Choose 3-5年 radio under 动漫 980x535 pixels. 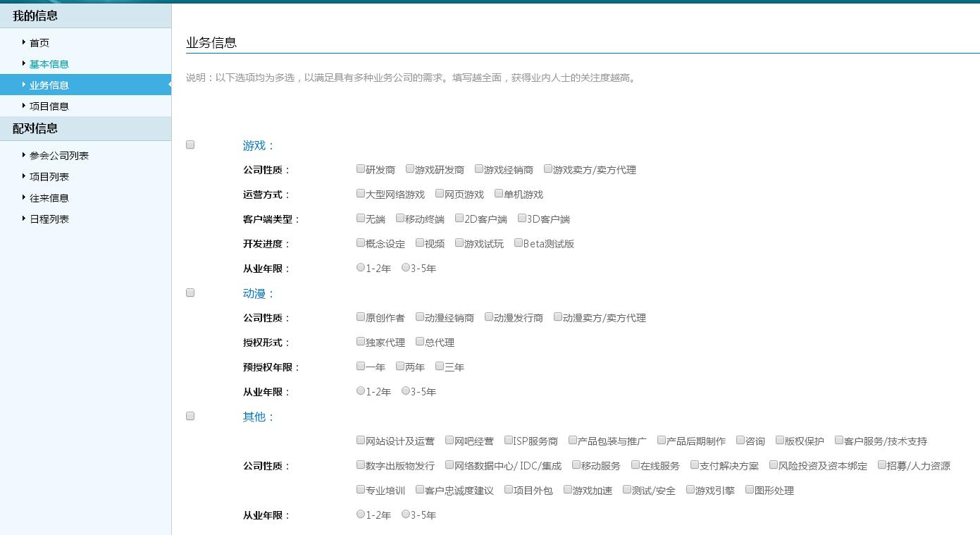(x=406, y=391)
